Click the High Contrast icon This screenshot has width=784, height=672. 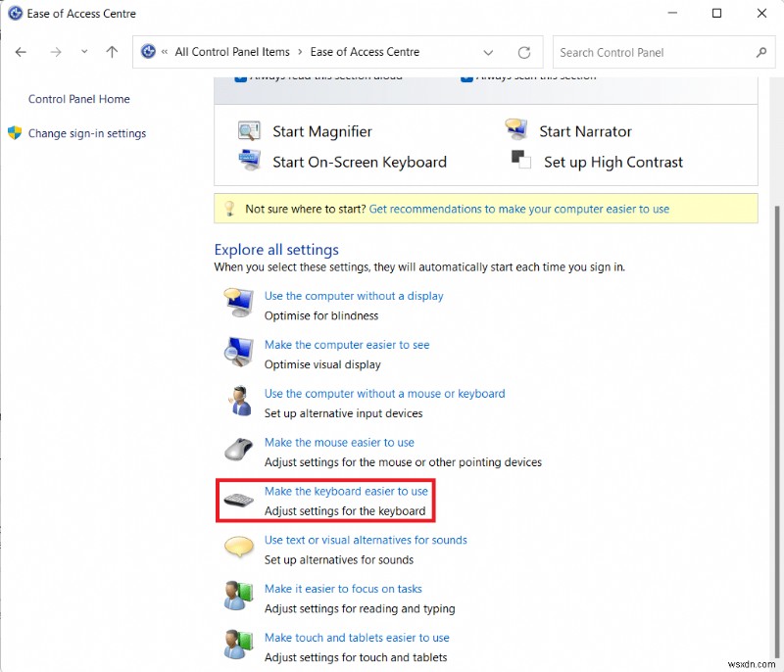(521, 160)
